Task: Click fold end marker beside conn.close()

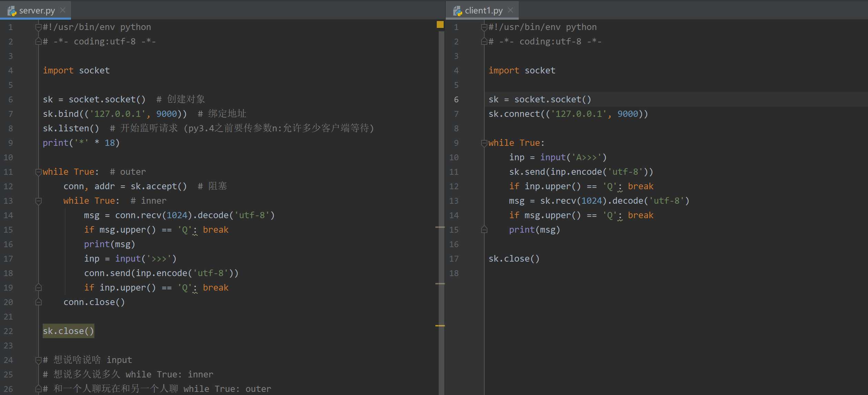Action: (x=39, y=302)
